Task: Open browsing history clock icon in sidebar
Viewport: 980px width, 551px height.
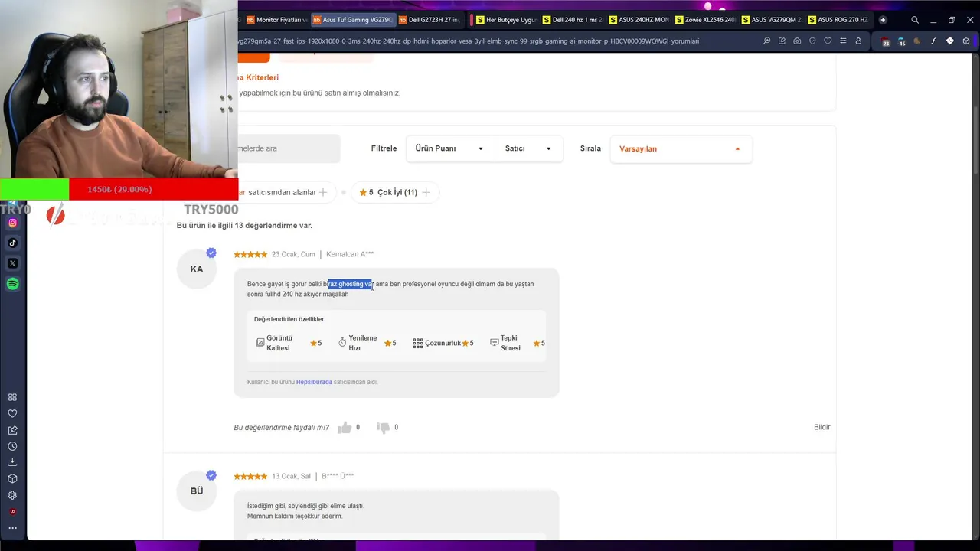Action: (12, 446)
